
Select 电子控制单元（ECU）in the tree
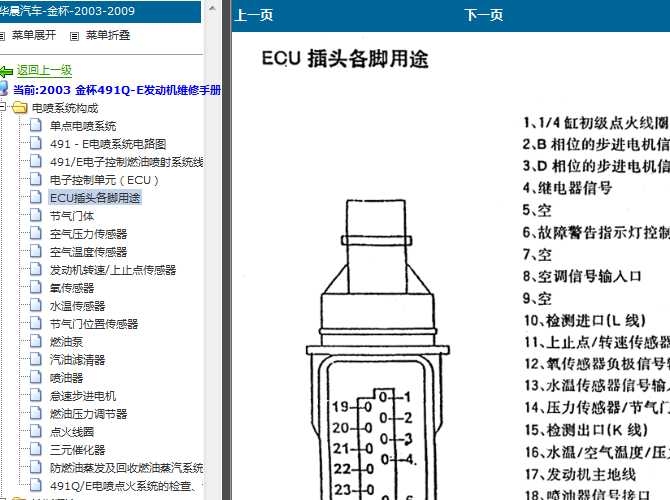(104, 180)
